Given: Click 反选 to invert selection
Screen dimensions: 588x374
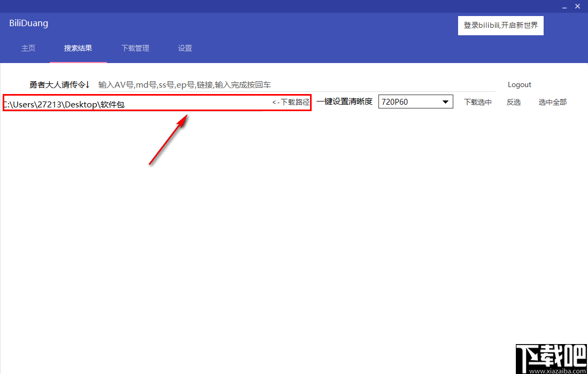Looking at the screenshot, I should 514,102.
